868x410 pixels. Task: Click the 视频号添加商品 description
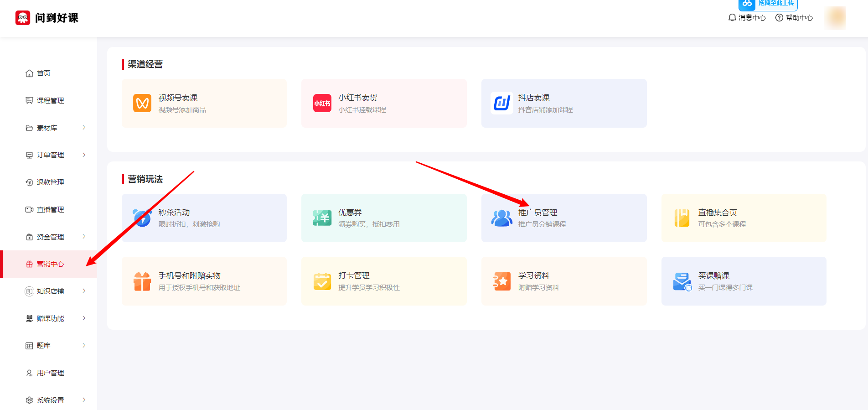point(182,110)
